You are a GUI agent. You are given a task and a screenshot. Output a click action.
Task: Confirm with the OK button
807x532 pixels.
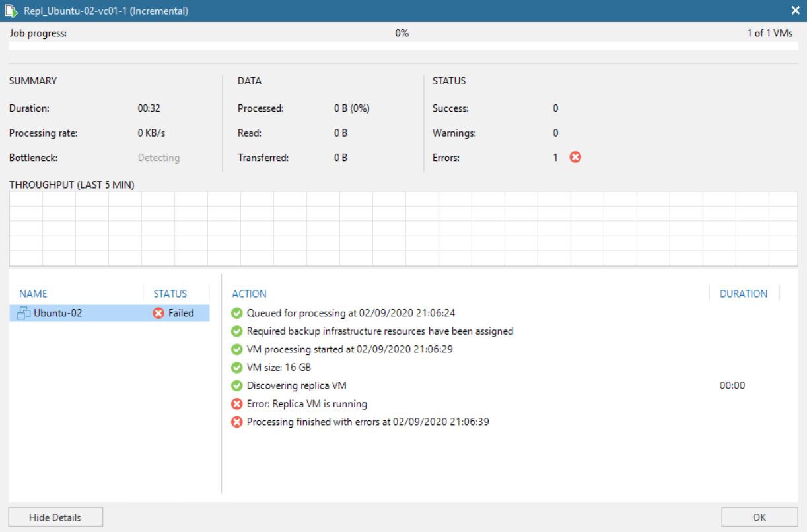click(759, 517)
